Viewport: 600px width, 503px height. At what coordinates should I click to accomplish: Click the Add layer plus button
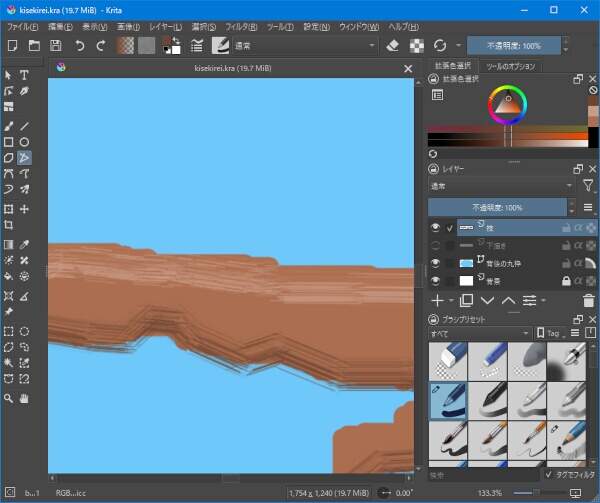436,300
